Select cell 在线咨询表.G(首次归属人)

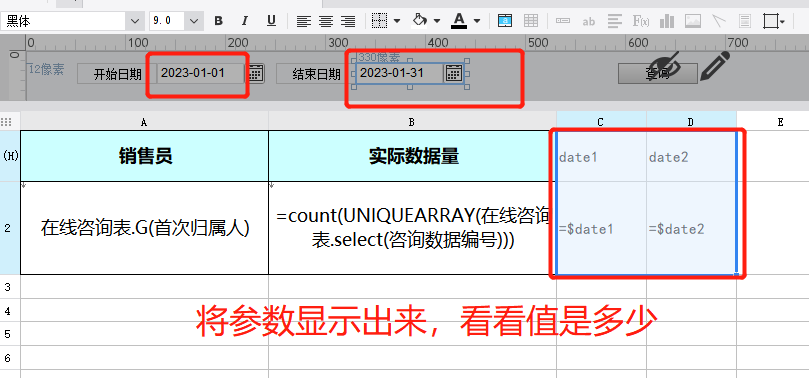pos(144,228)
